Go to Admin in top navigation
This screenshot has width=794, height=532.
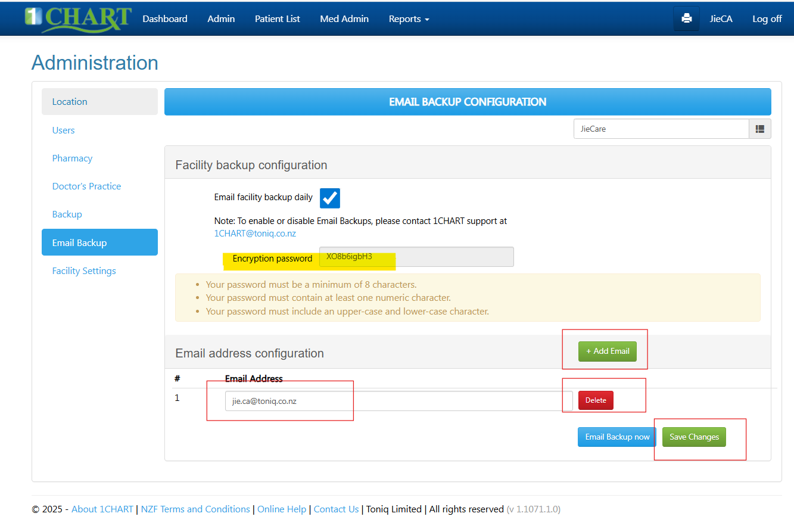pos(221,19)
